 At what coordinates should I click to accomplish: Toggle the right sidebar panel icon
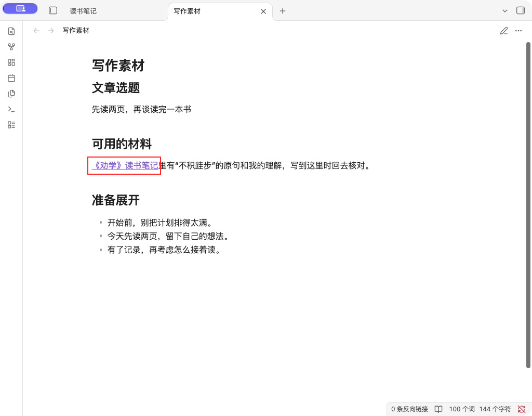click(x=521, y=10)
